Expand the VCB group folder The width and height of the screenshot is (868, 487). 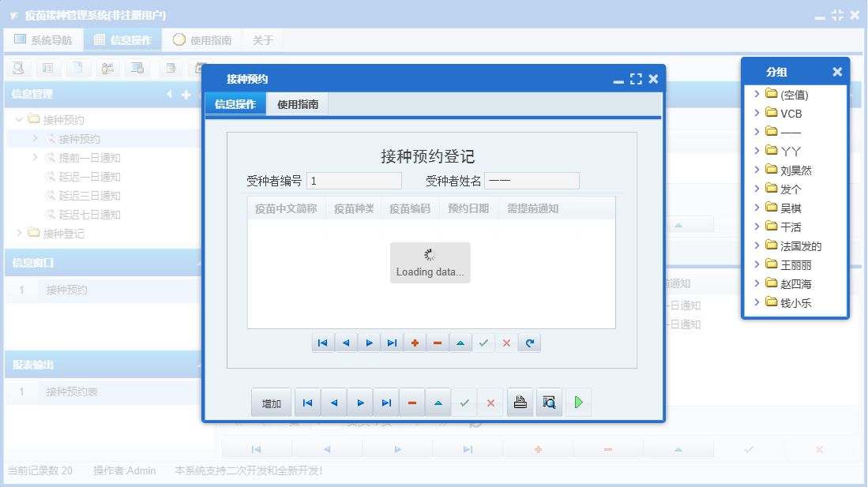tap(756, 113)
